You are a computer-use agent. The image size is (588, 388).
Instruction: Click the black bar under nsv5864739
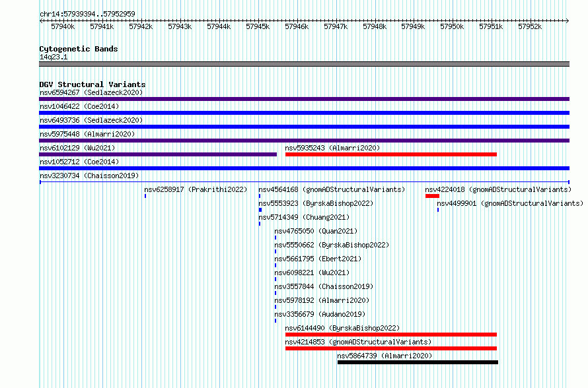(x=418, y=362)
